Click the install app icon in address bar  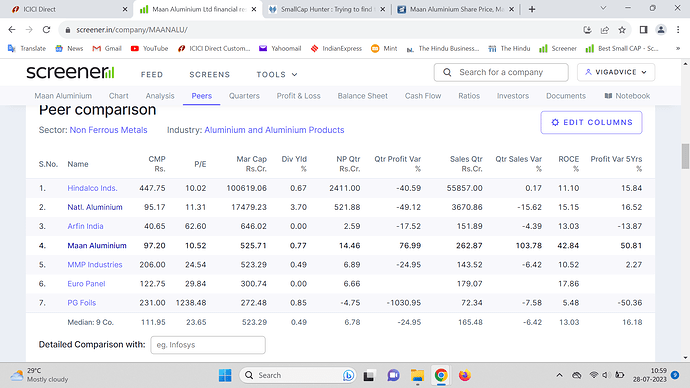point(587,29)
